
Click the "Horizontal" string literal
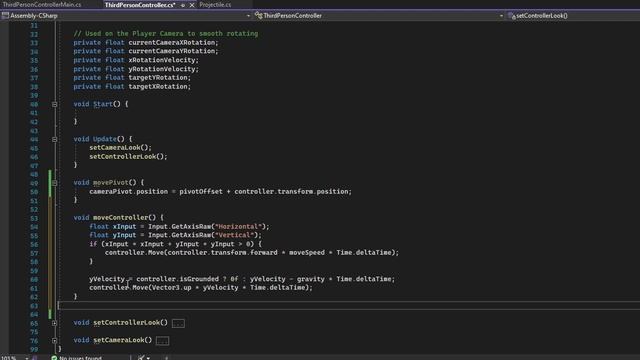[238, 226]
